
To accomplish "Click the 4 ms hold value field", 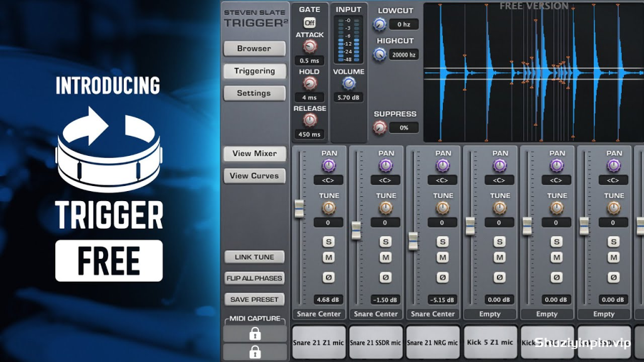I will (309, 97).
